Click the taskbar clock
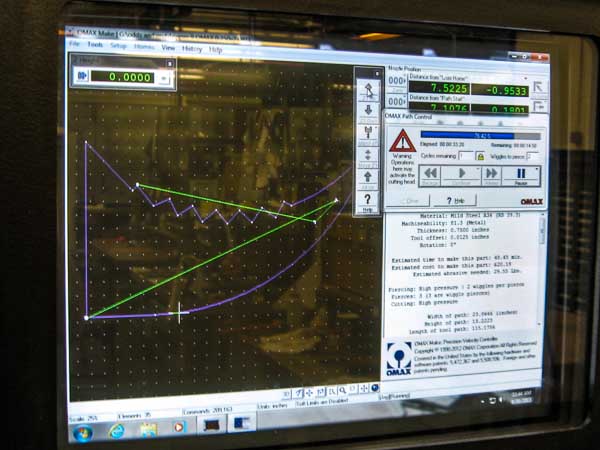Viewport: 600px width, 450px height. [522, 397]
